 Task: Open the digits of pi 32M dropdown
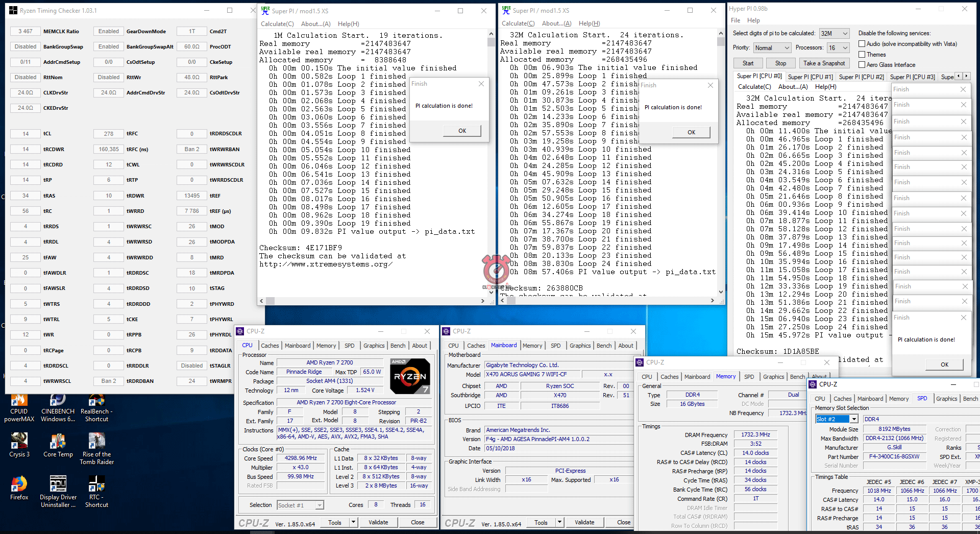pyautogui.click(x=834, y=34)
